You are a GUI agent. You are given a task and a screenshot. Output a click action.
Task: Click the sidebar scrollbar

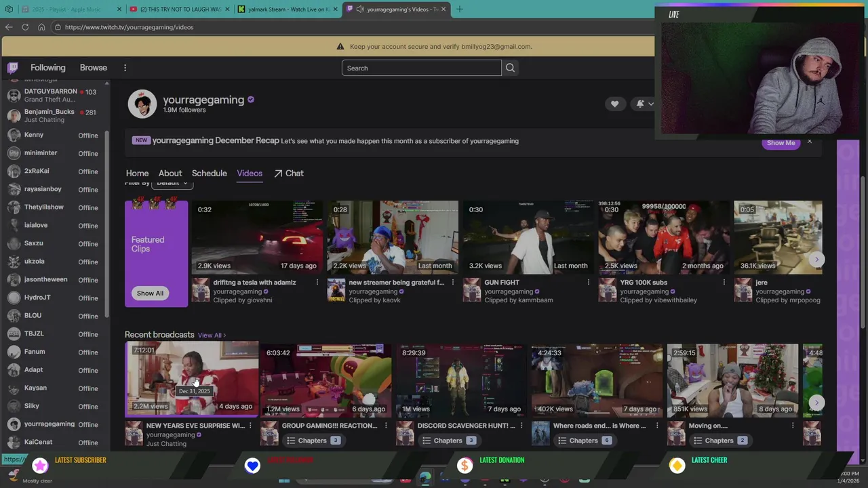coord(107,224)
